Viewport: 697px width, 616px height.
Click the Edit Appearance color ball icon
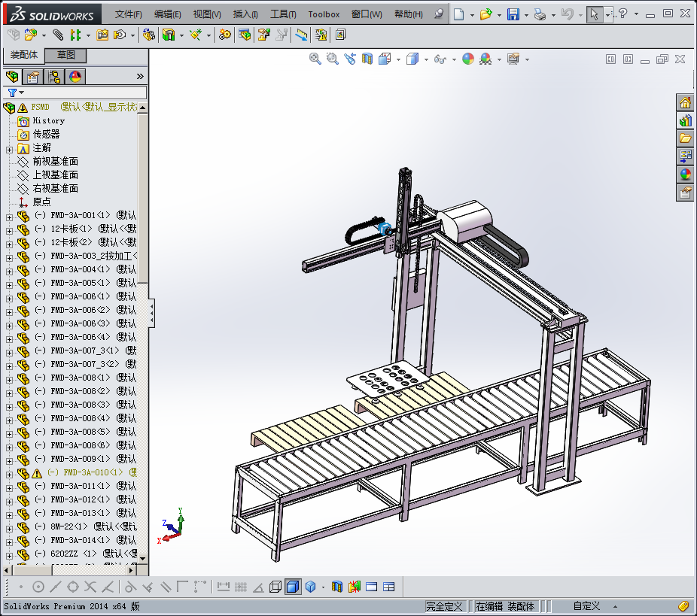[x=468, y=59]
